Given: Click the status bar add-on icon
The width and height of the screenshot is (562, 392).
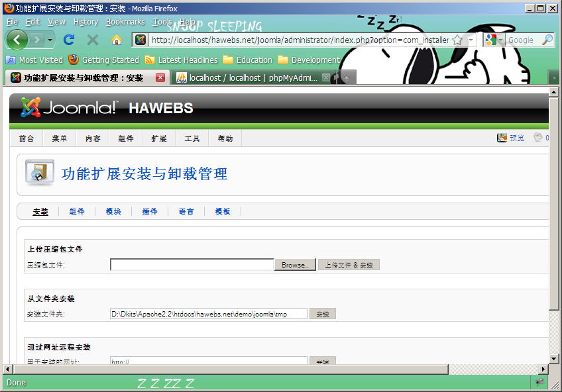Looking at the screenshot, I should click(x=539, y=382).
